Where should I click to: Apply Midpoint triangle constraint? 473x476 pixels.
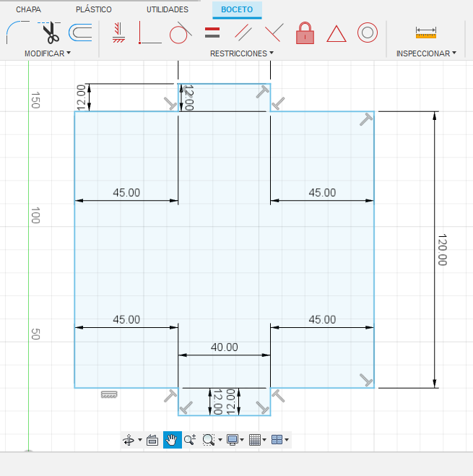click(336, 33)
